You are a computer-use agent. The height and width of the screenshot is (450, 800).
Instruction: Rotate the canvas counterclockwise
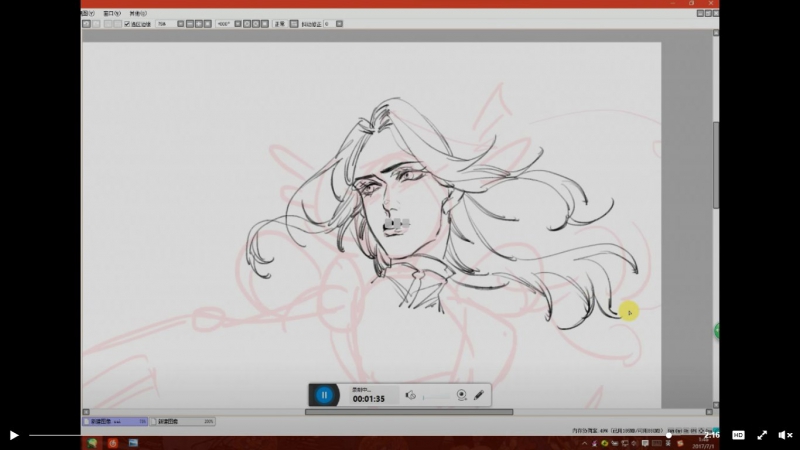[247, 24]
